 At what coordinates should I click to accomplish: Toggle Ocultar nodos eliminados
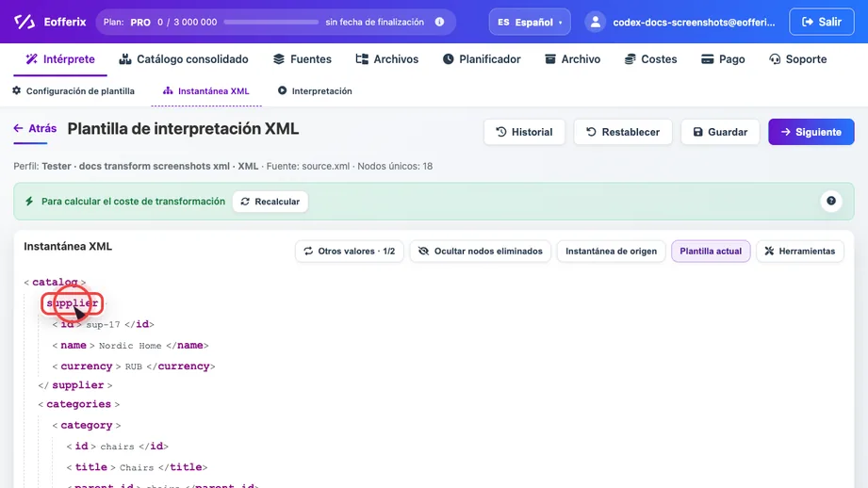tap(480, 252)
